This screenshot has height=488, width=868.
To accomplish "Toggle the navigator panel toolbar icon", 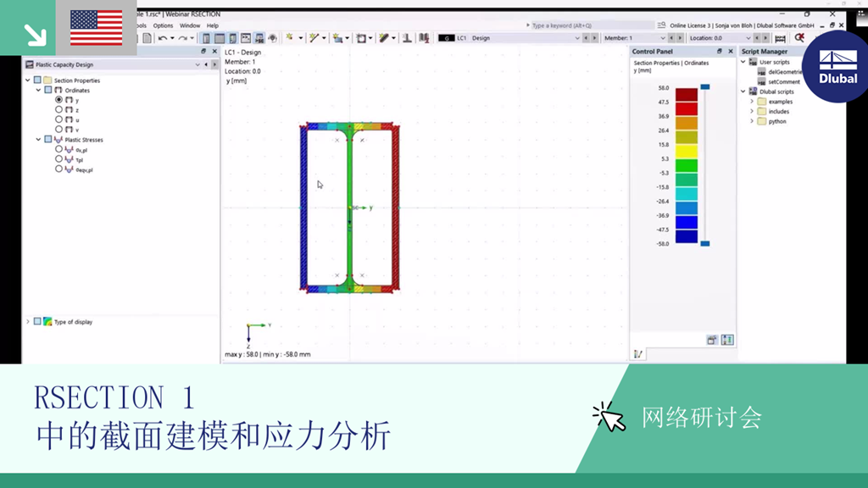I will point(206,38).
